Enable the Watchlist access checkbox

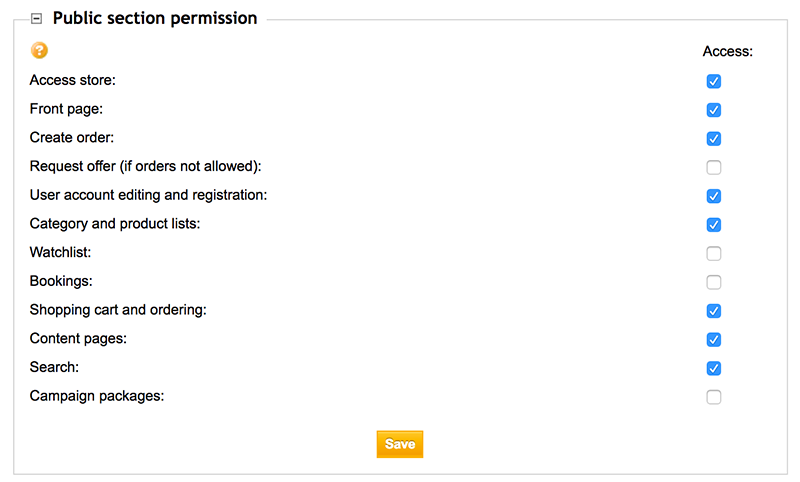[713, 253]
